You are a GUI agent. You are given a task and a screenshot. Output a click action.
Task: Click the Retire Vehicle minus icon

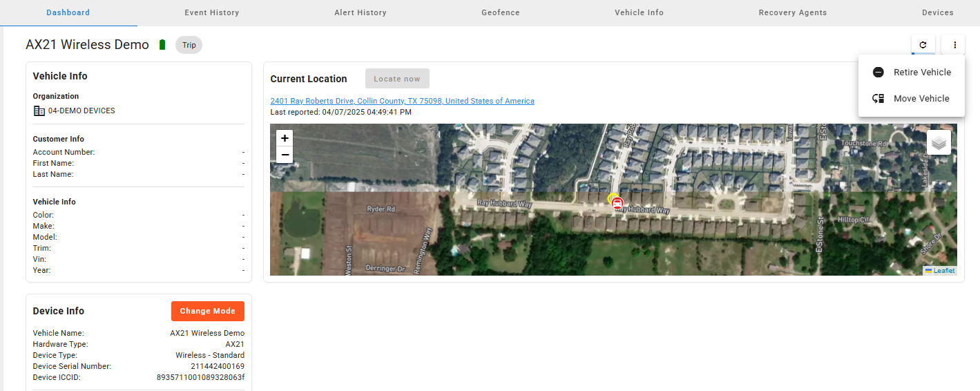(878, 73)
